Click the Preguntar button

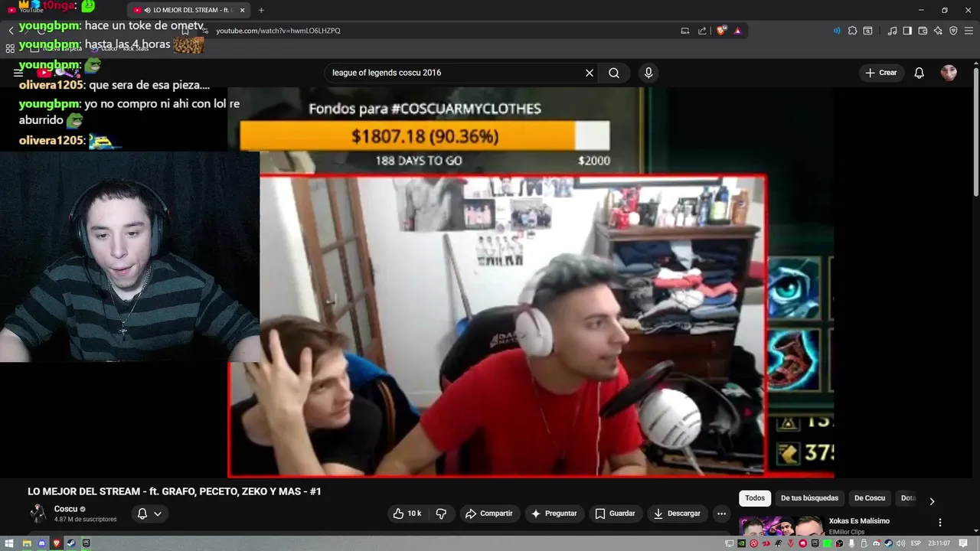tap(554, 514)
